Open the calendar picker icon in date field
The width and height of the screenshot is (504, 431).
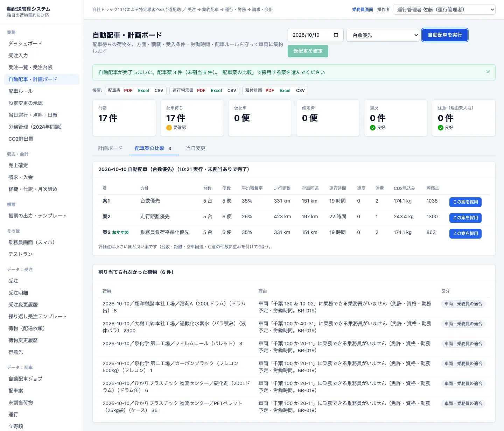(x=336, y=35)
